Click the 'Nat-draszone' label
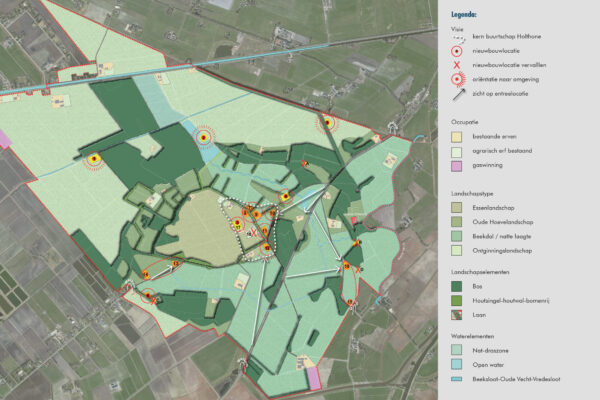 pos(490,351)
